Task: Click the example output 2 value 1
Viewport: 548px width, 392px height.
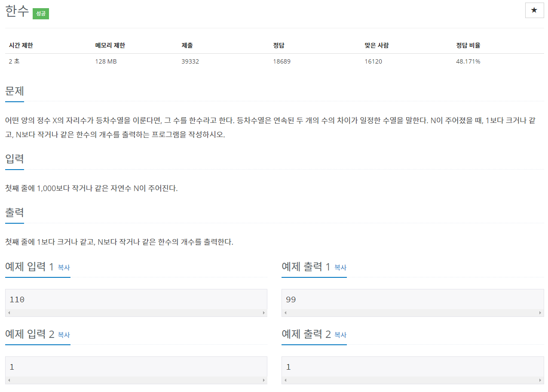Action: 288,367
